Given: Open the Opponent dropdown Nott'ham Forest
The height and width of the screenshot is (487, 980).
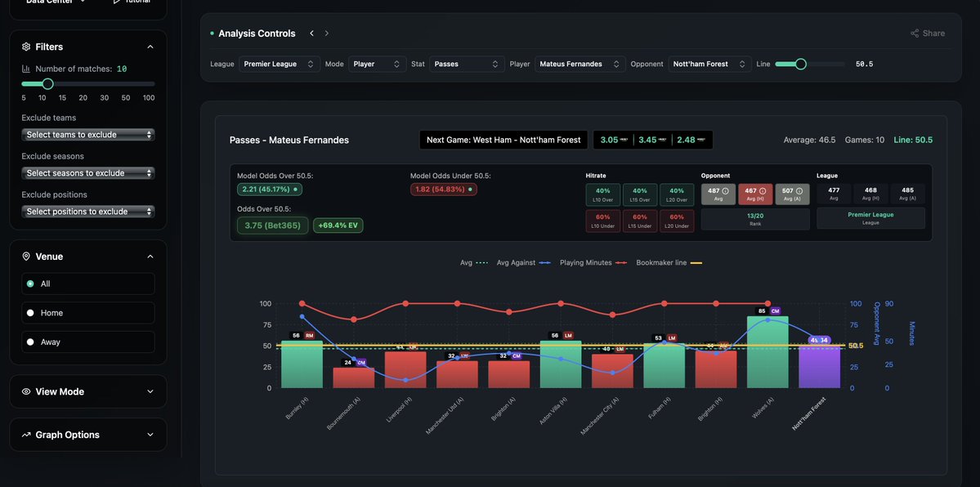Looking at the screenshot, I should (710, 64).
